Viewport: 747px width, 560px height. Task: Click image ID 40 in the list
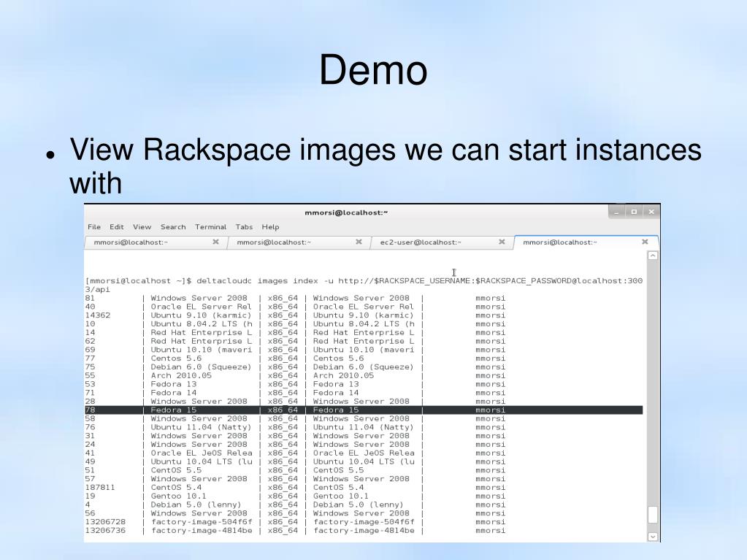tap(90, 307)
